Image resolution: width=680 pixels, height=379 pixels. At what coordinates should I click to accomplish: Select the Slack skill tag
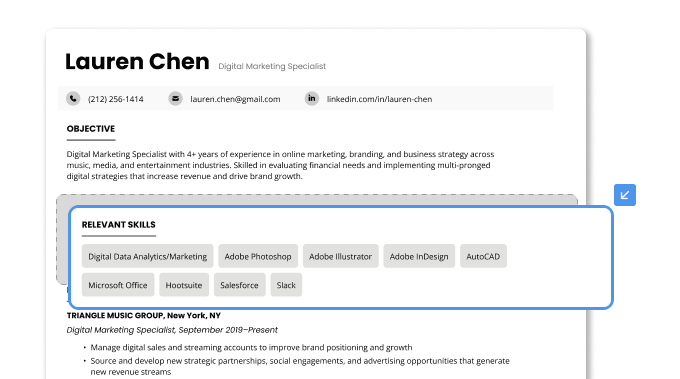click(286, 284)
